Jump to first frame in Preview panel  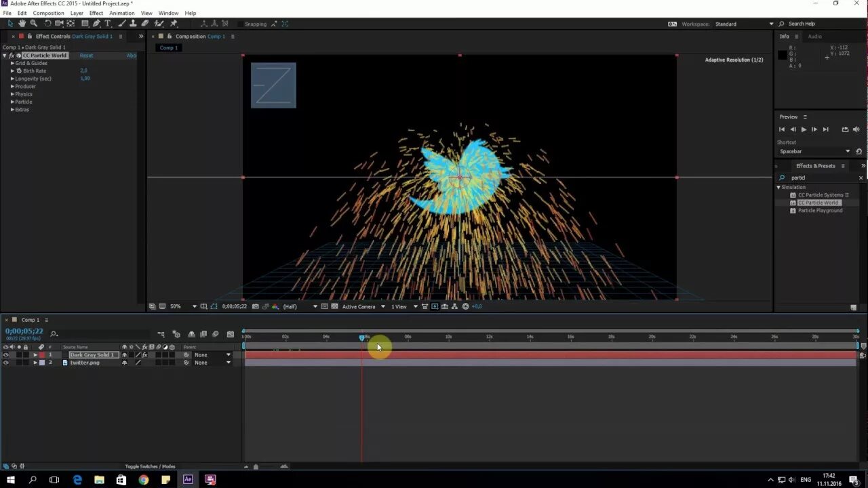[782, 129]
